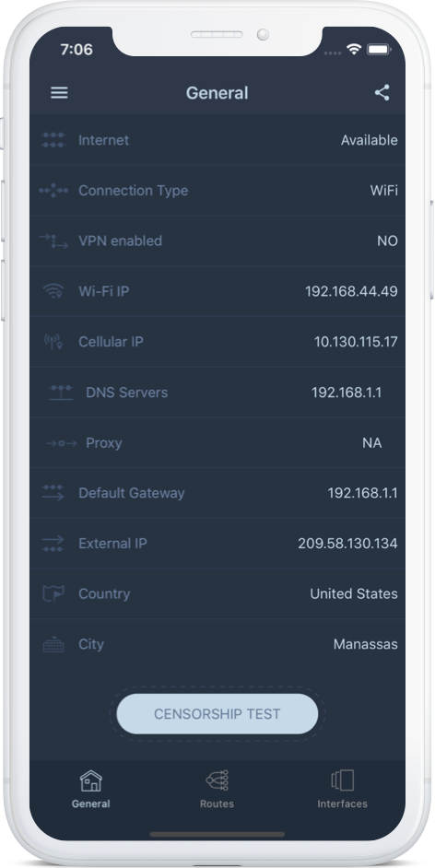Click the DNS Servers icon

61,393
